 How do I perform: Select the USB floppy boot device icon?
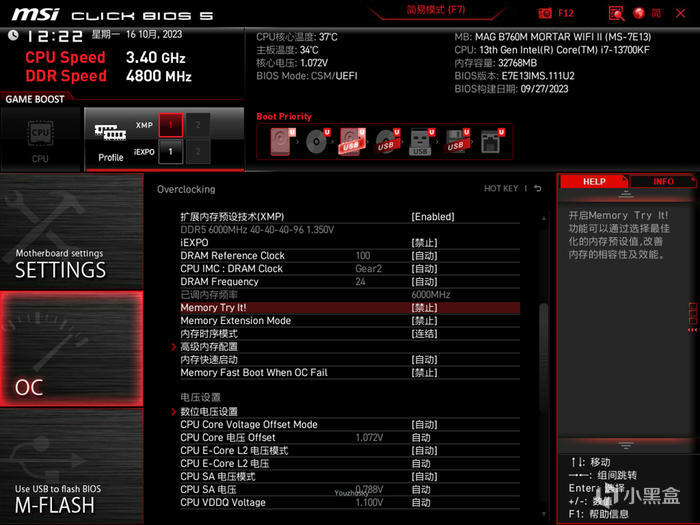tap(456, 142)
